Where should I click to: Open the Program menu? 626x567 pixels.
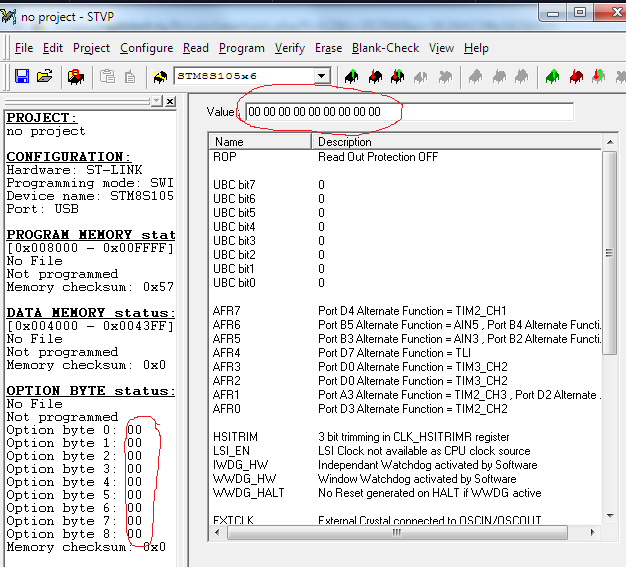coord(241,48)
